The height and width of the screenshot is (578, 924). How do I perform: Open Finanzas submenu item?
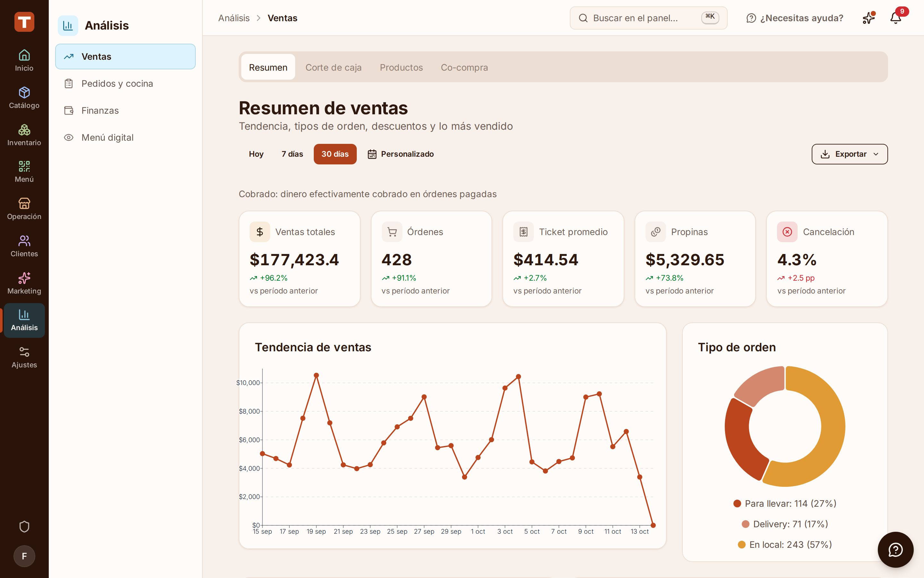[125, 110]
